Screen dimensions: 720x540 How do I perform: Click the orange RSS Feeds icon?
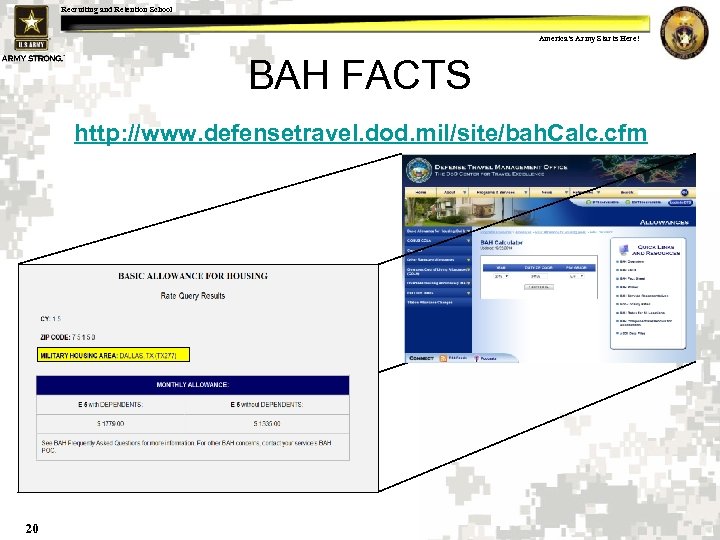pyautogui.click(x=443, y=358)
